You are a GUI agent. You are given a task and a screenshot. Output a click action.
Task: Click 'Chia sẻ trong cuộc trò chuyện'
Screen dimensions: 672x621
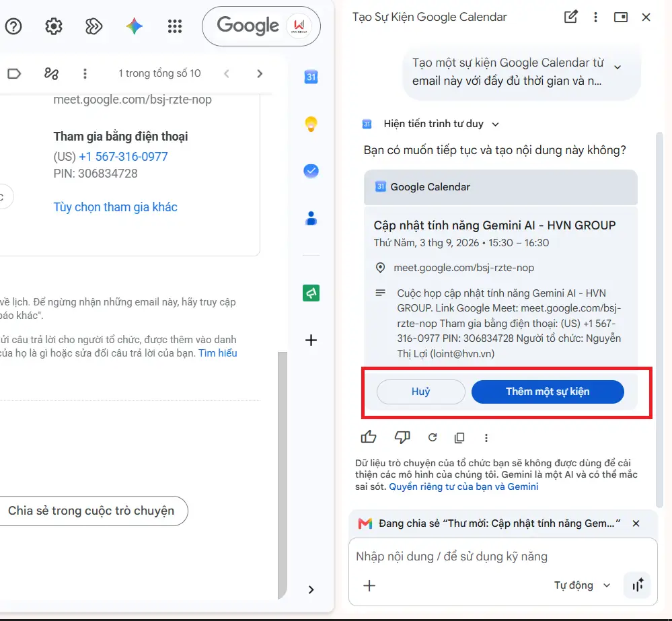click(x=91, y=511)
